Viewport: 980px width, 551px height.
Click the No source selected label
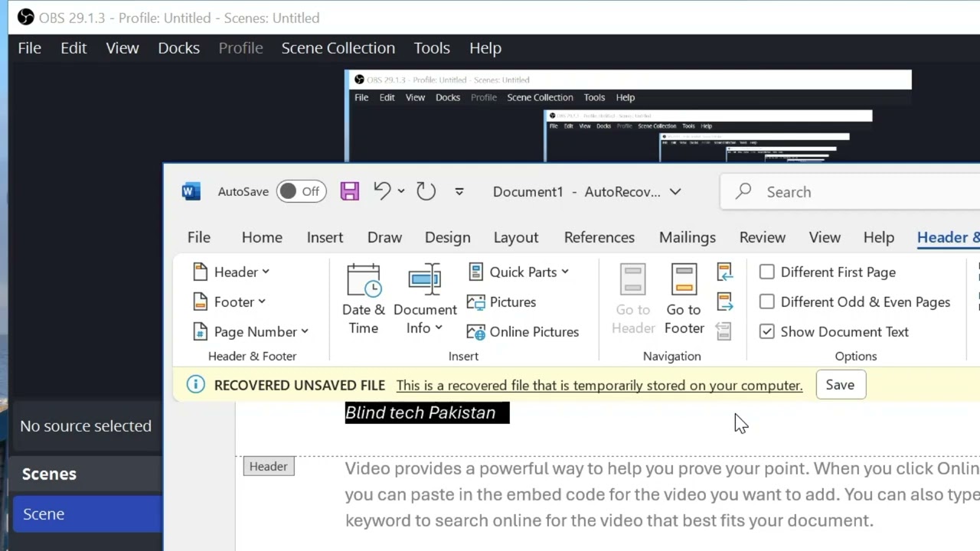(x=86, y=426)
